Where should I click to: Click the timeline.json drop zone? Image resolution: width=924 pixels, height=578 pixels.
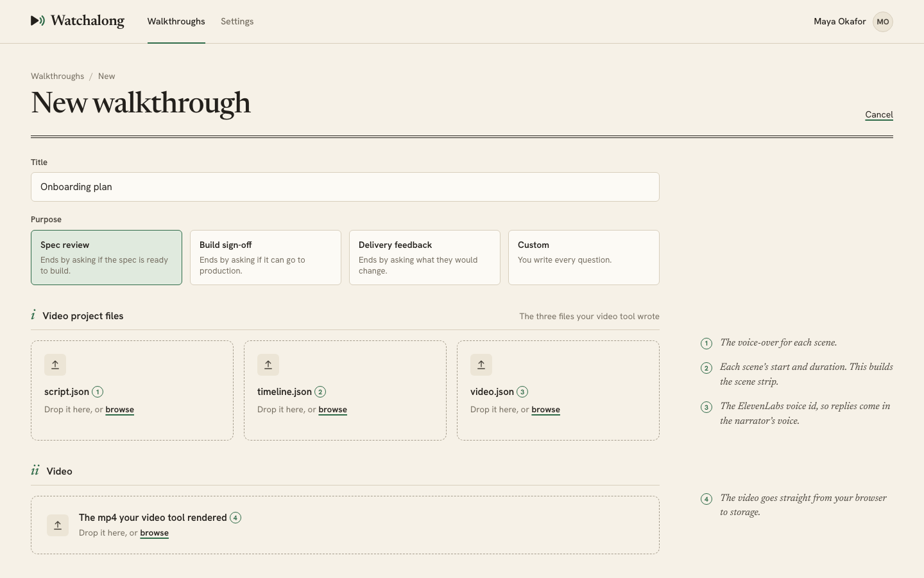tap(345, 390)
